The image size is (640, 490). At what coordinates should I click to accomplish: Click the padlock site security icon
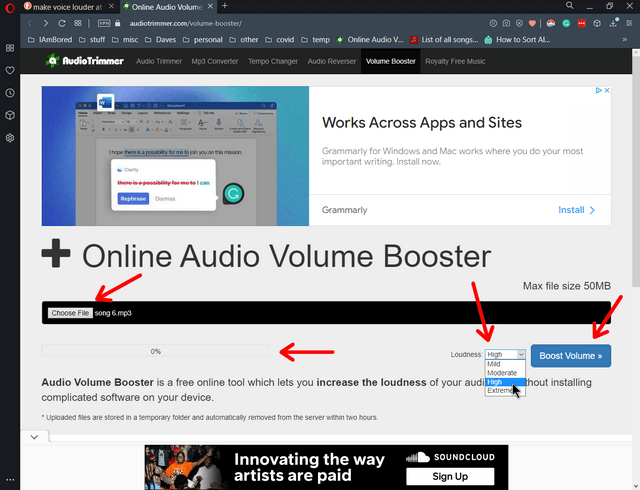click(118, 23)
